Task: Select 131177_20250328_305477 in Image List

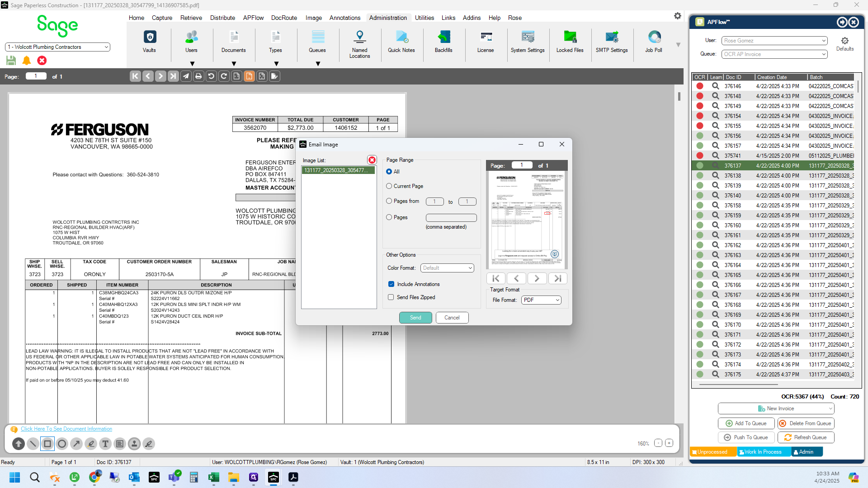Action: 339,170
